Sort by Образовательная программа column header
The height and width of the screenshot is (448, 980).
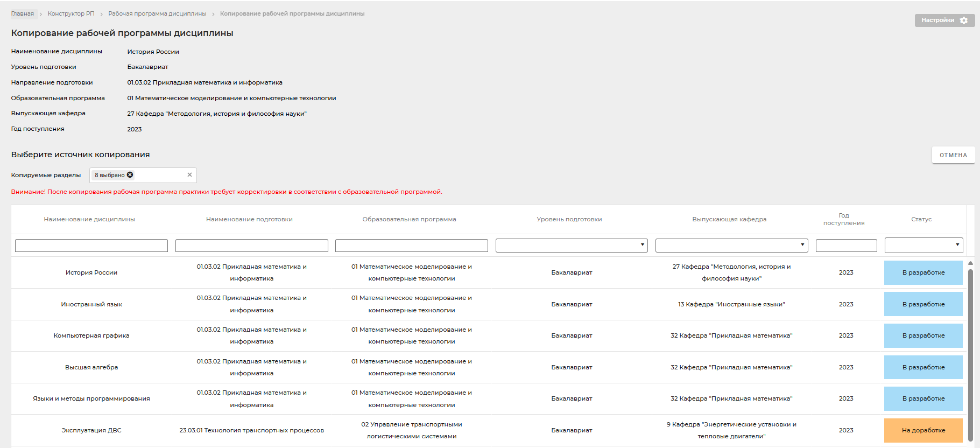(x=409, y=219)
